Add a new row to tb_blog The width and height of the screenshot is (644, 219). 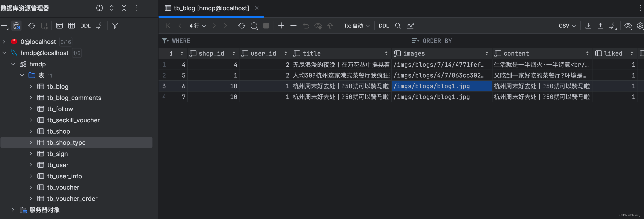point(281,25)
